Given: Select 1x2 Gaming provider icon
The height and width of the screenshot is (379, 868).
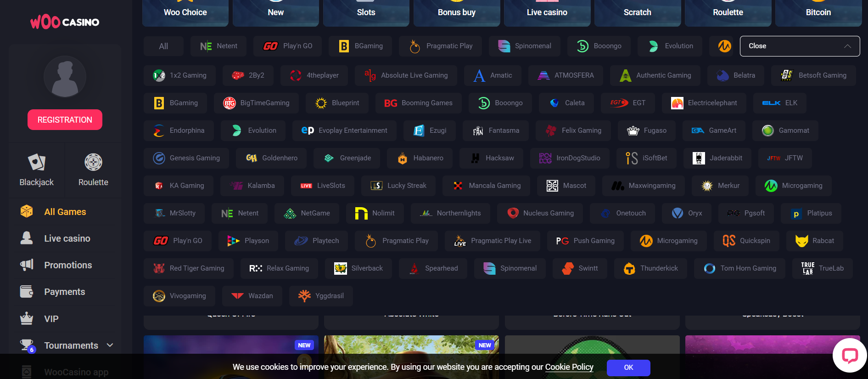Looking at the screenshot, I should (x=159, y=75).
